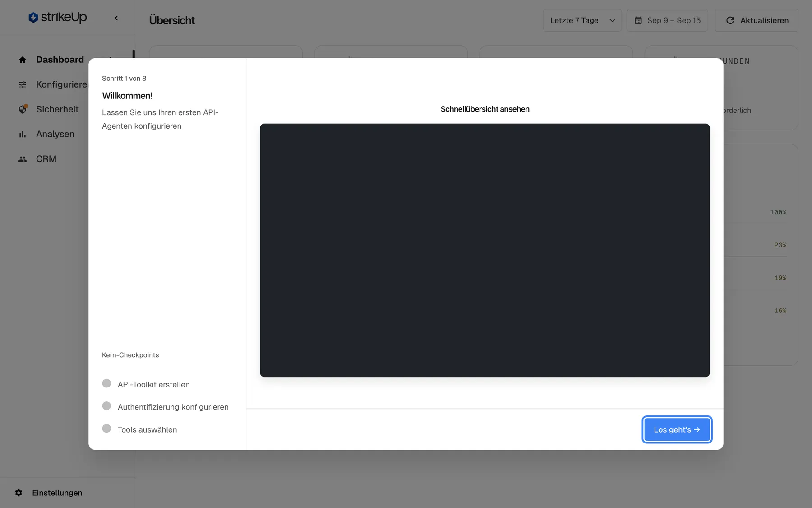Image resolution: width=812 pixels, height=508 pixels.
Task: Select the Authentifizierung konfigurieren checkpoint circle
Action: pos(106,406)
